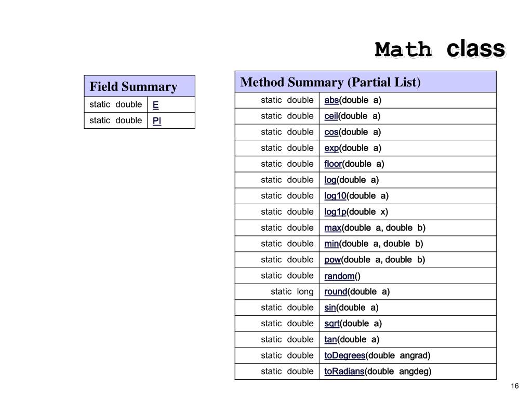Select the 'Math class' slide title
The image size is (532, 399).
(440, 49)
